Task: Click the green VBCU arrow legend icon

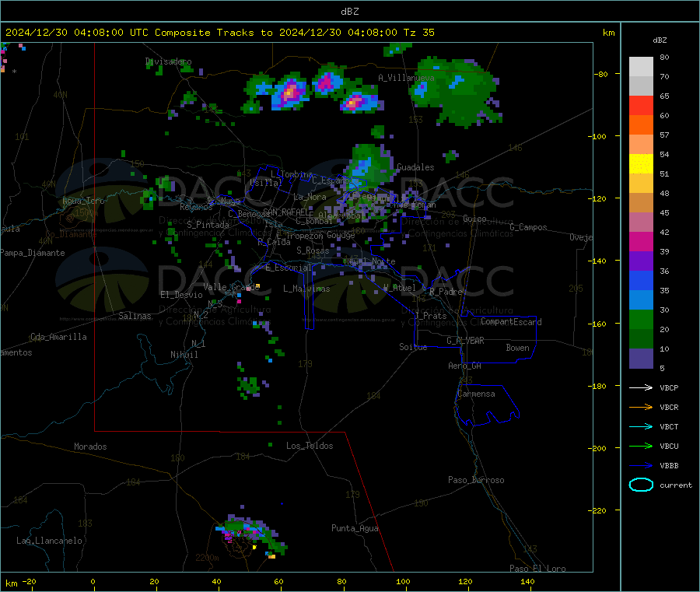Action: [x=641, y=446]
